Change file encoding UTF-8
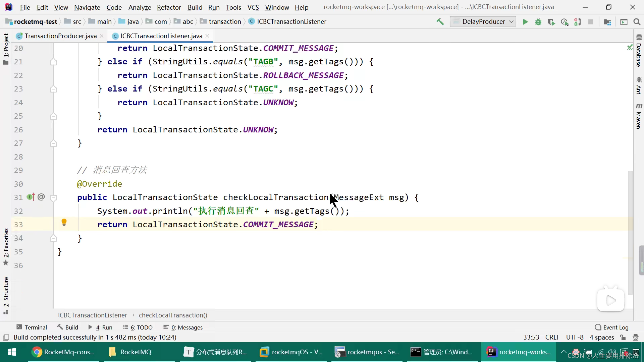Screen dimensions: 644x362 coord(575,338)
